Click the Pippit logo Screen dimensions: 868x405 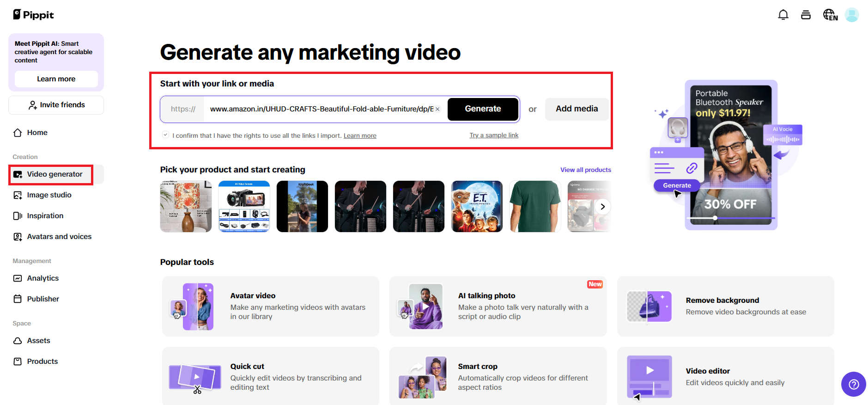(x=33, y=15)
